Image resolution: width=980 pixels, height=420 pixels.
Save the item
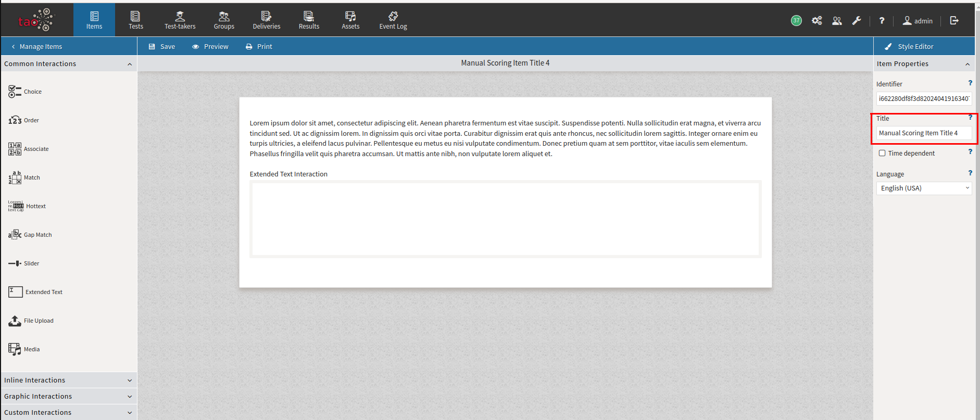pyautogui.click(x=162, y=46)
